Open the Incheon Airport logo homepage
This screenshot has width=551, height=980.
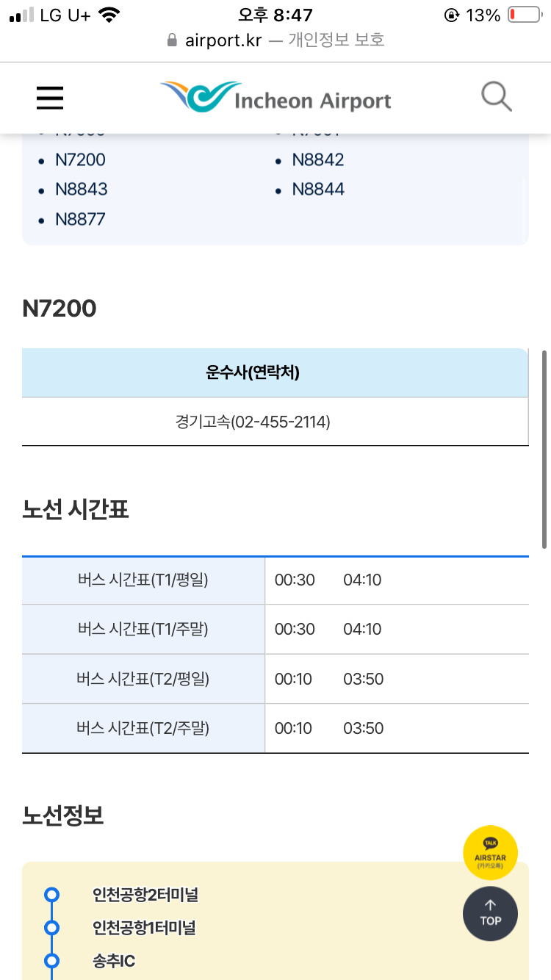pos(275,98)
